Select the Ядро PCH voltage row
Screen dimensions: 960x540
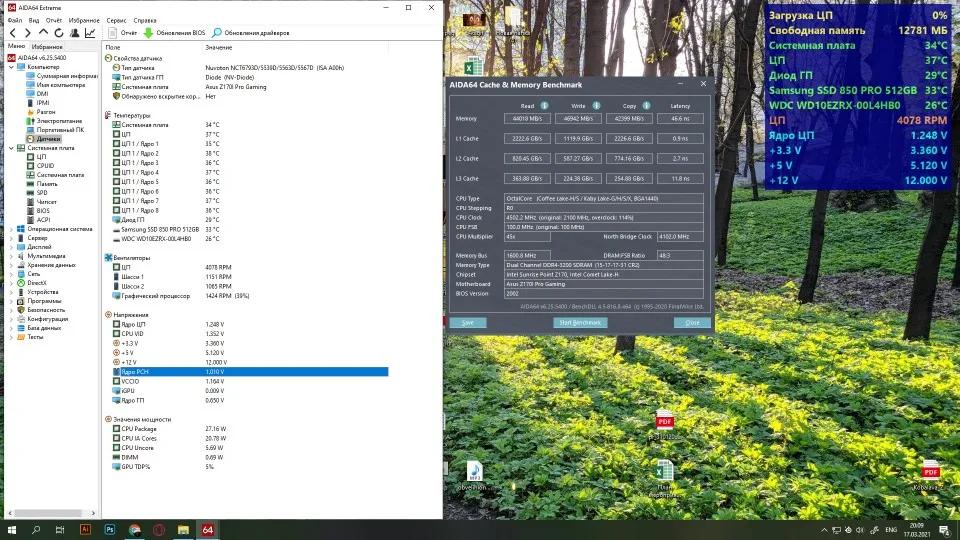click(250, 372)
